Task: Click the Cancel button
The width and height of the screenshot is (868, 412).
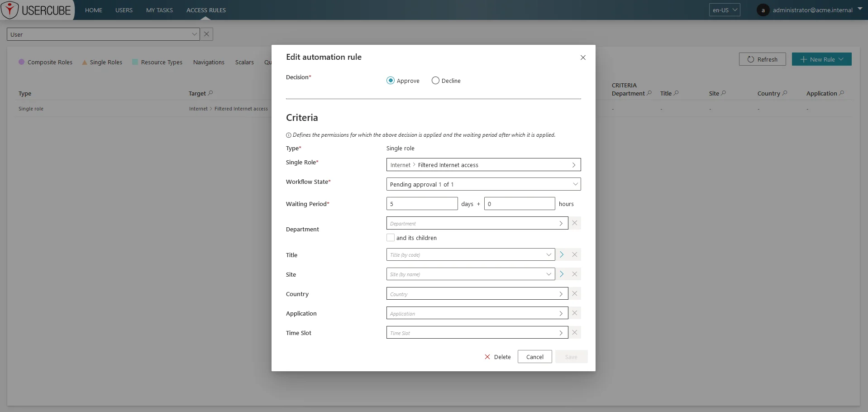Action: point(535,357)
